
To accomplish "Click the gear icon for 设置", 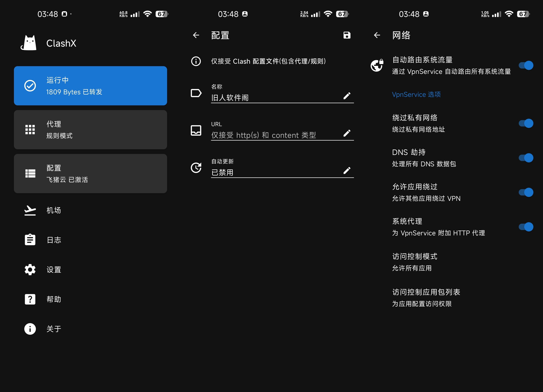I will pyautogui.click(x=30, y=270).
